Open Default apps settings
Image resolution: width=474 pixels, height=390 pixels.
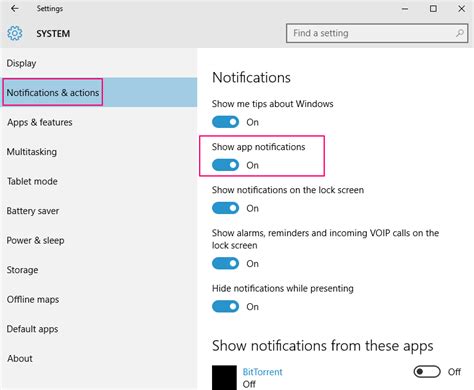point(99,329)
